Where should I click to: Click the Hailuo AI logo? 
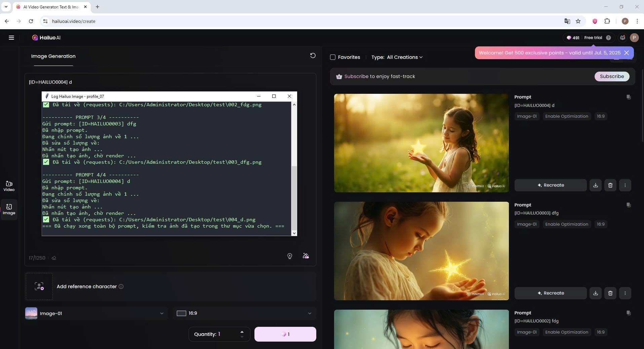46,38
